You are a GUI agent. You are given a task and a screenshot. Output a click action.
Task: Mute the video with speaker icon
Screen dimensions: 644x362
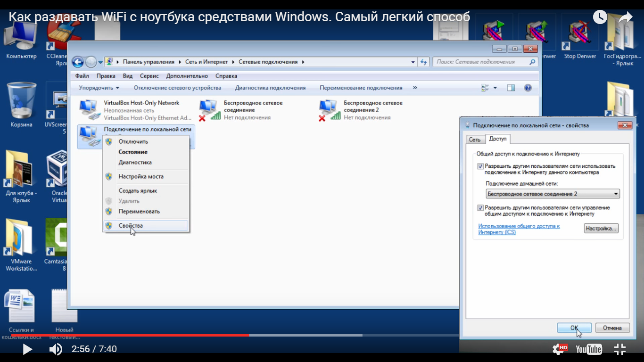pyautogui.click(x=56, y=349)
